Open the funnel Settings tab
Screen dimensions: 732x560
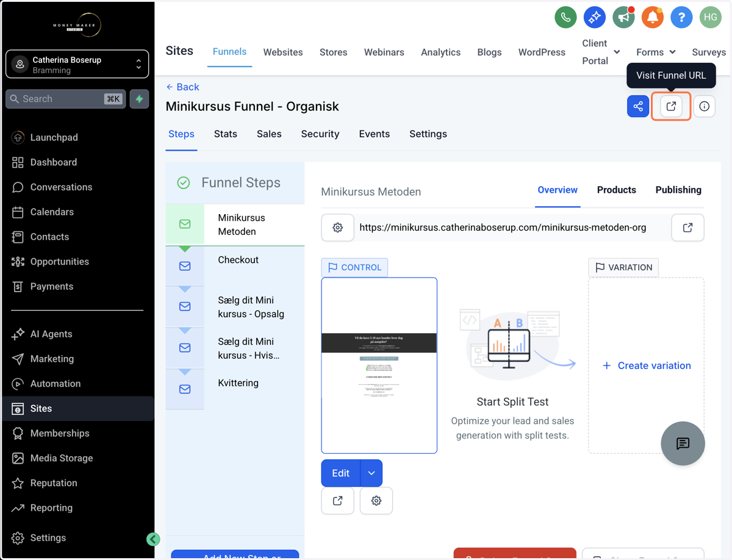[428, 134]
